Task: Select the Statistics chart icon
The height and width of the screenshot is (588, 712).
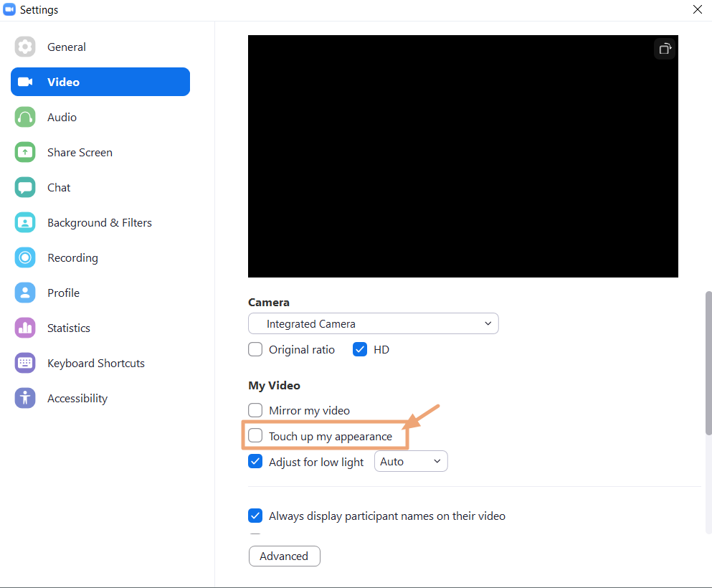Action: [25, 328]
